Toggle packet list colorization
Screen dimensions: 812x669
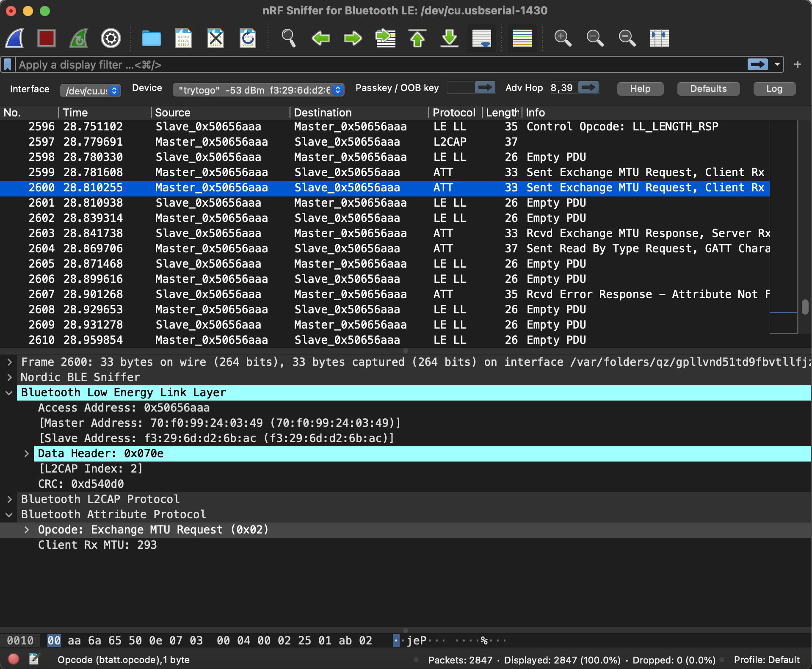click(522, 38)
